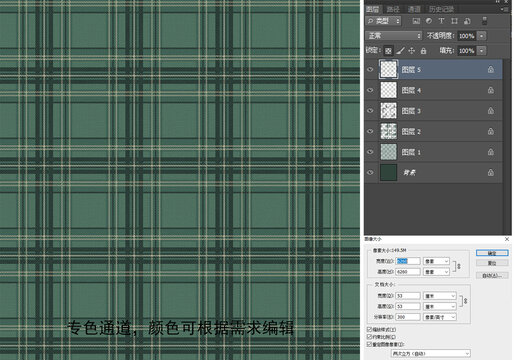This screenshot has height=360, width=515.
Task: Click the 自动(A)... Auto button
Action: pyautogui.click(x=492, y=275)
